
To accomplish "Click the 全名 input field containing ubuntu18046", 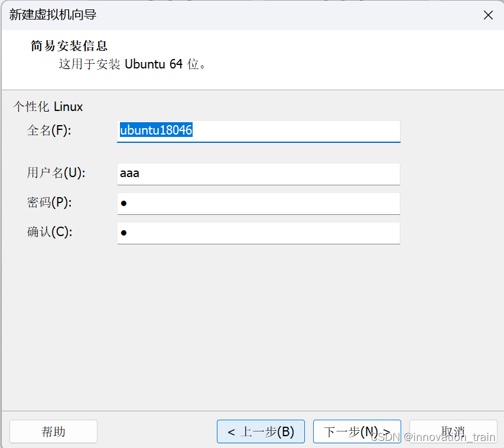I will pos(258,130).
